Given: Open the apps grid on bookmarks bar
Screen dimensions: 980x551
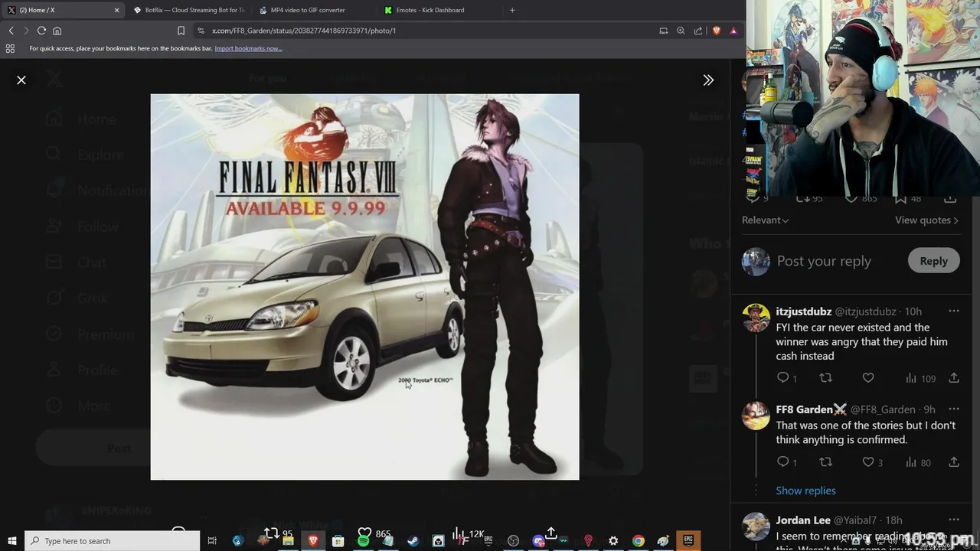Looking at the screenshot, I should coord(10,48).
